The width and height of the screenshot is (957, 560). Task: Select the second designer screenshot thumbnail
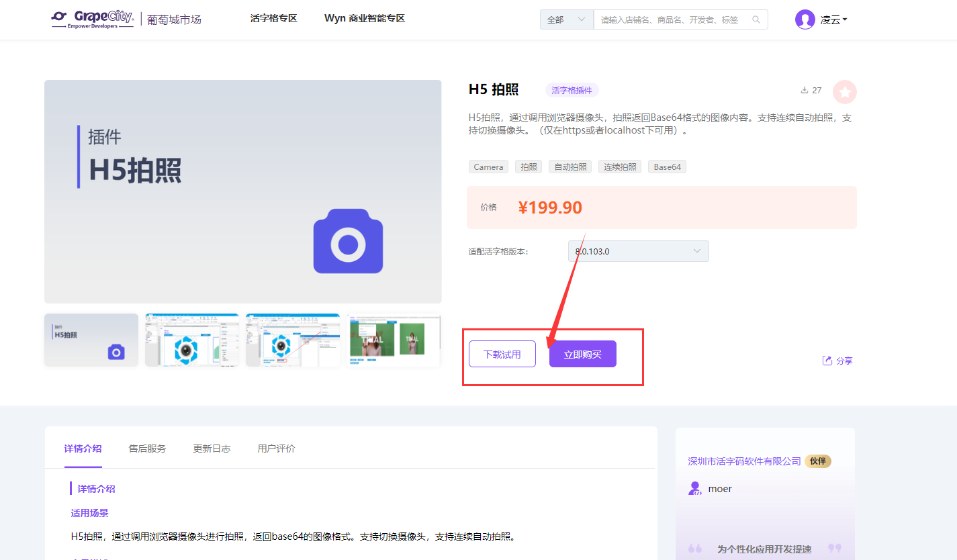192,340
